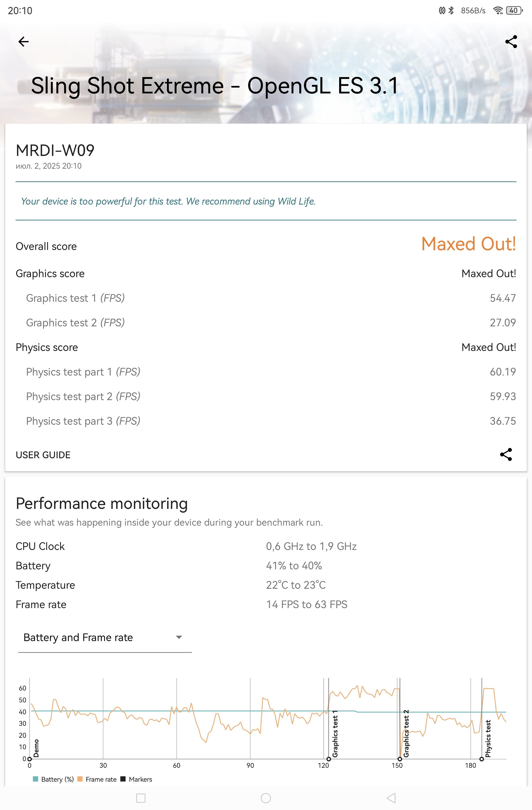Tap the share icon beside USER GUIDE
532x810 pixels.
pos(506,454)
